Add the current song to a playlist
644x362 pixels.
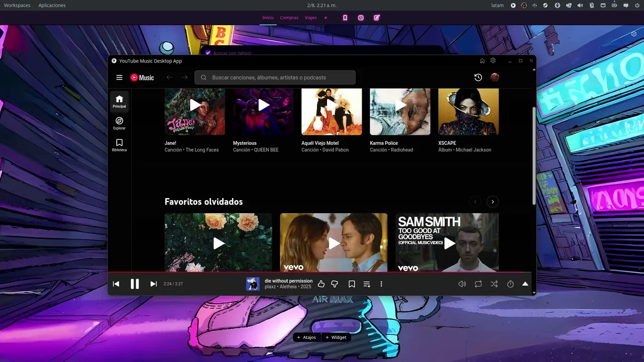pos(367,284)
